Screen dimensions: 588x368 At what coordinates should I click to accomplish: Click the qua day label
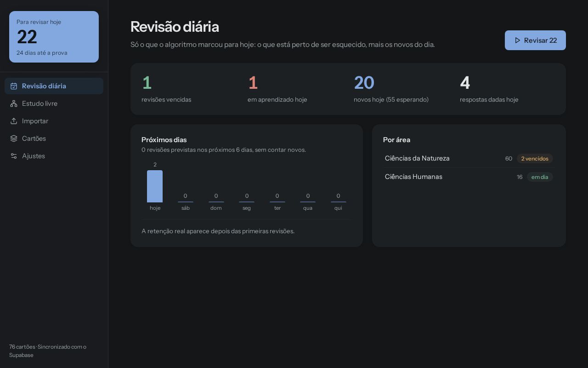pyautogui.click(x=308, y=208)
